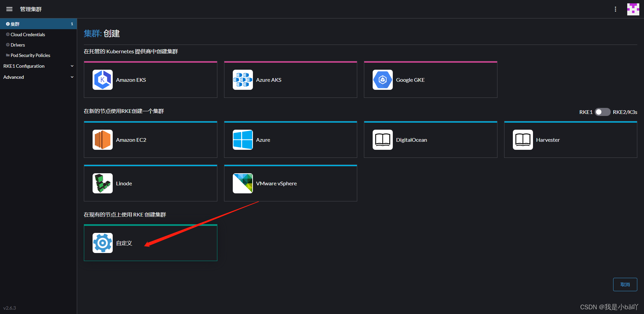Click the Harvester book icon
Screen dimensions: 644x314
[x=523, y=140]
